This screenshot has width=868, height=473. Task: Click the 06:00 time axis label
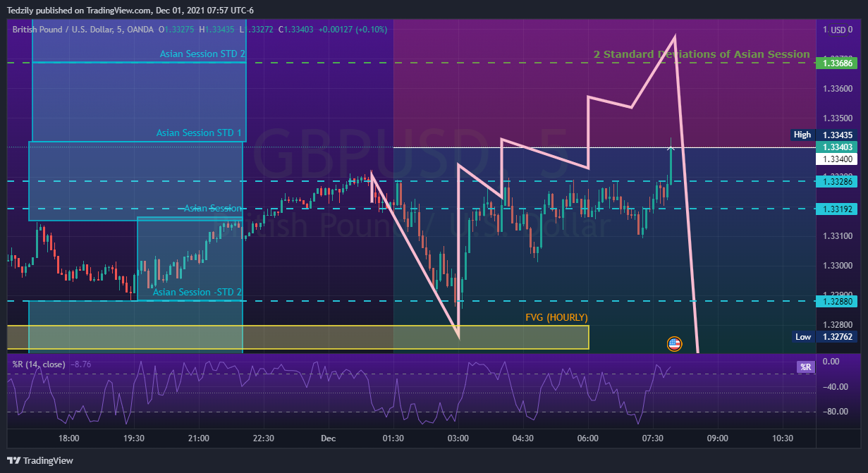(588, 438)
